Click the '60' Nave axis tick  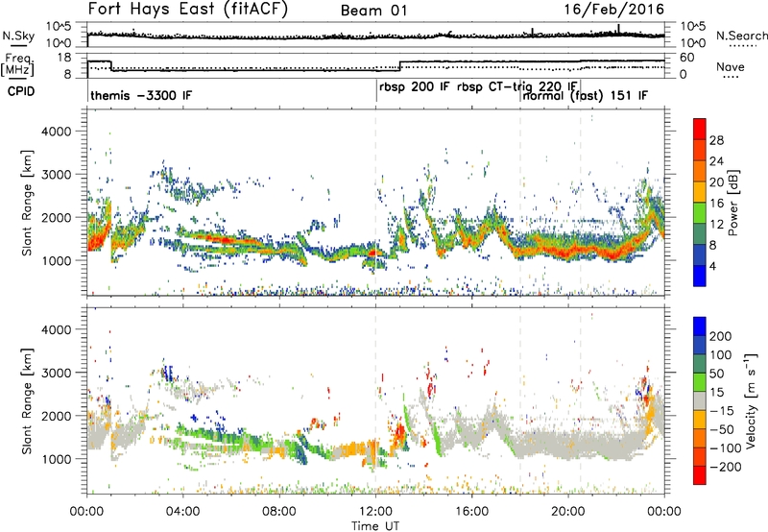click(687, 58)
